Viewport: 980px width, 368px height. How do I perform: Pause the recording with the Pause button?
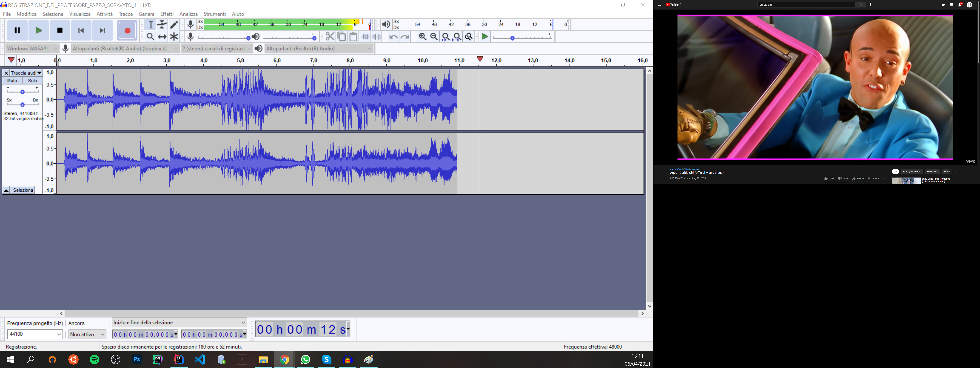pos(17,30)
